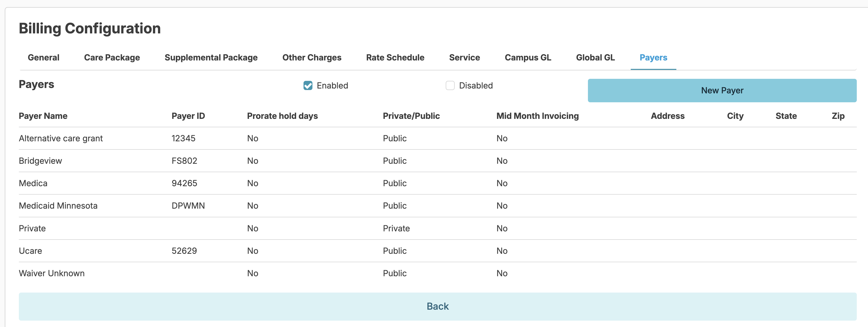Open the Rate Schedule tab
868x327 pixels.
tap(395, 58)
